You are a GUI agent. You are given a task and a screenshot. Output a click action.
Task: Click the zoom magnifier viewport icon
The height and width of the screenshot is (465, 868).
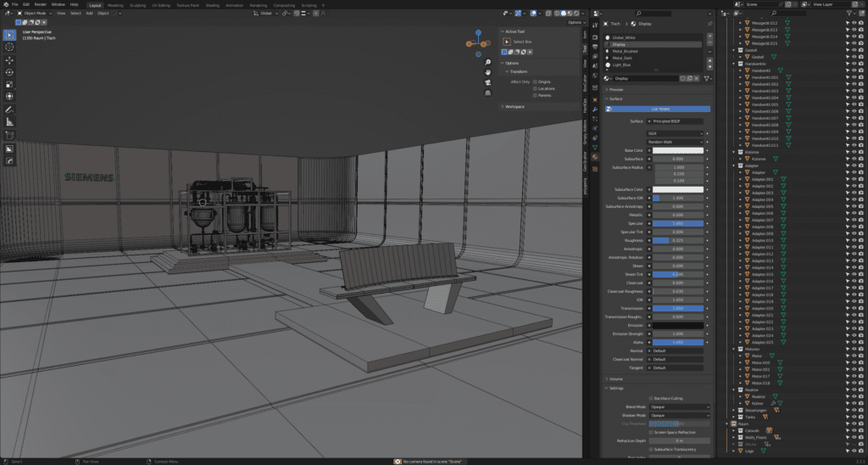(x=488, y=63)
